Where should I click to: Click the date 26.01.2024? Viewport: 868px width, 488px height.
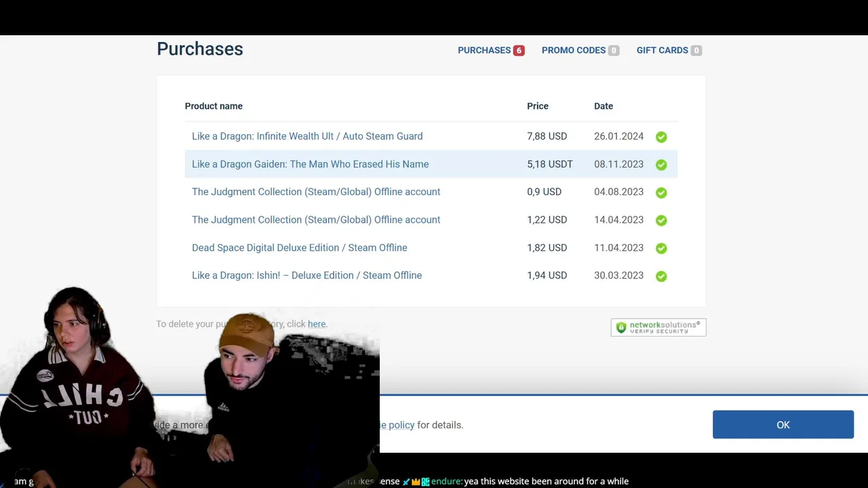(x=618, y=136)
